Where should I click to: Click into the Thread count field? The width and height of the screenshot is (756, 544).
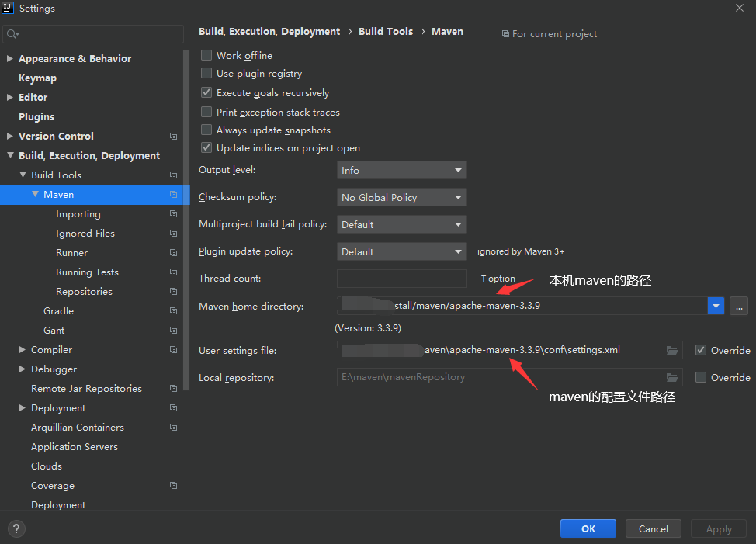[x=401, y=279]
